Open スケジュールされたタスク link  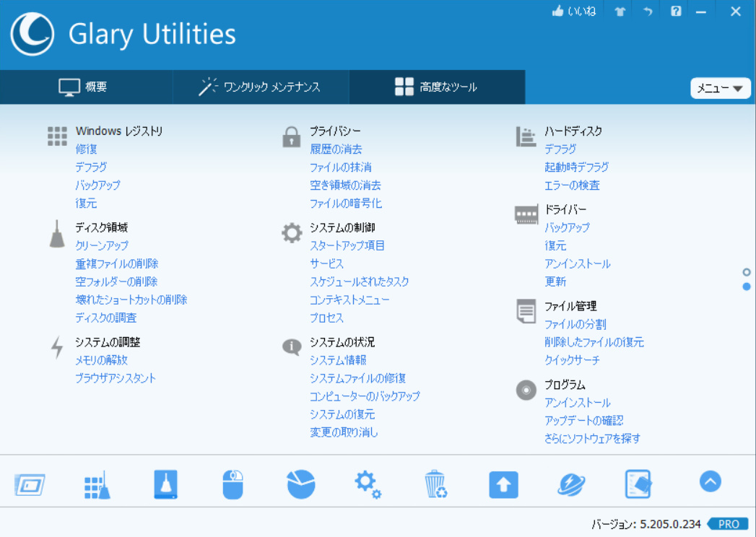359,281
